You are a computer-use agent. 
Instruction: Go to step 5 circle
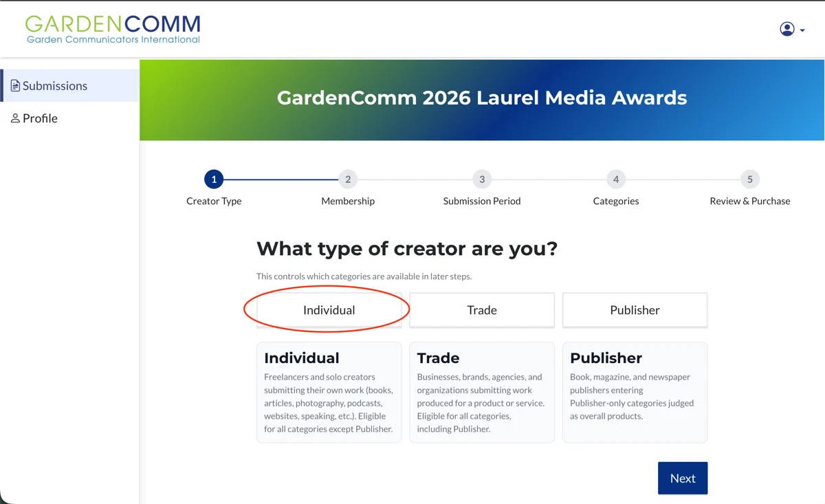click(x=750, y=179)
